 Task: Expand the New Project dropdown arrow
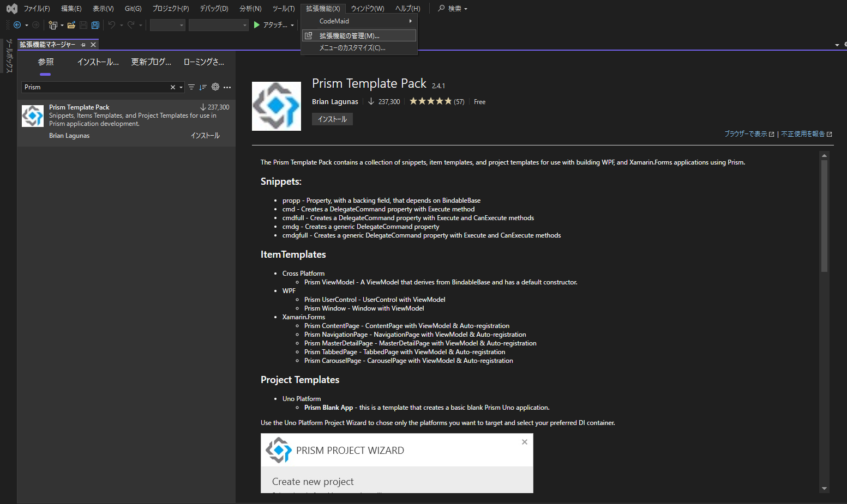point(62,25)
